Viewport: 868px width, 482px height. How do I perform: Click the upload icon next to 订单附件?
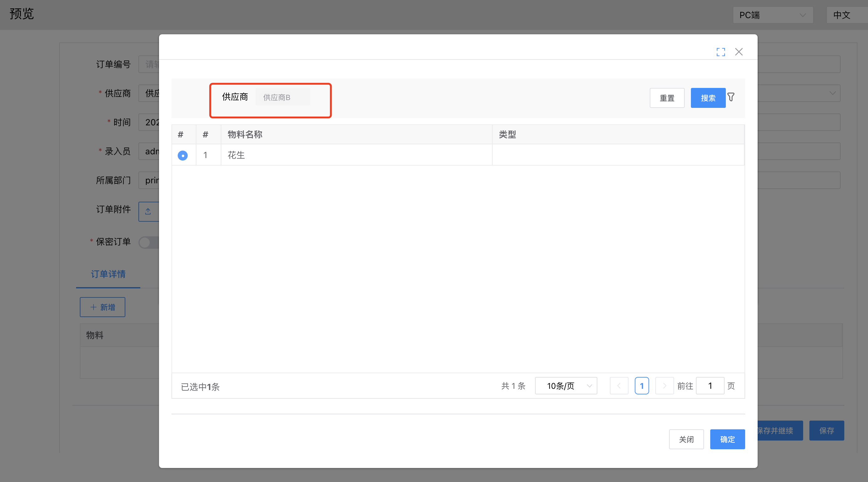(x=148, y=212)
